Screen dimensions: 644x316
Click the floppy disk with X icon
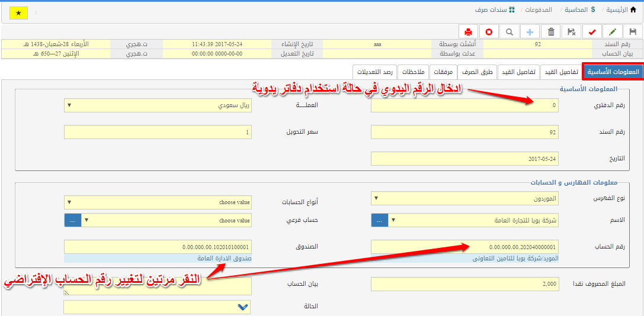(571, 32)
